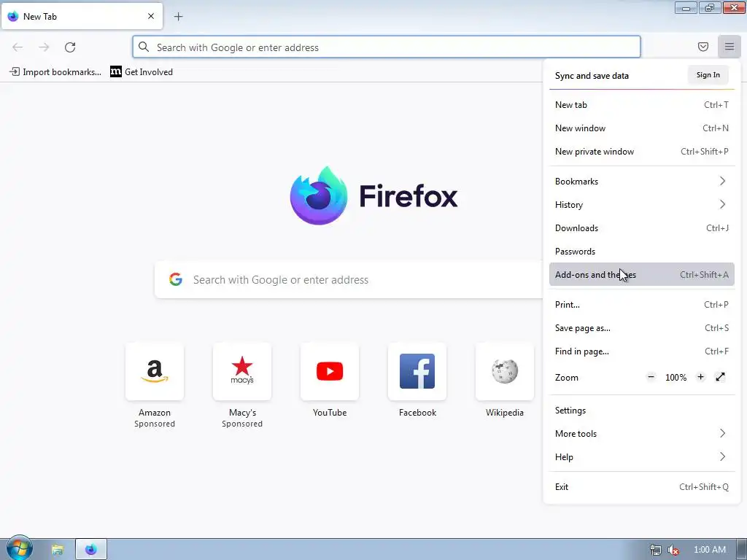Close the hamburger application menu button

(x=729, y=47)
